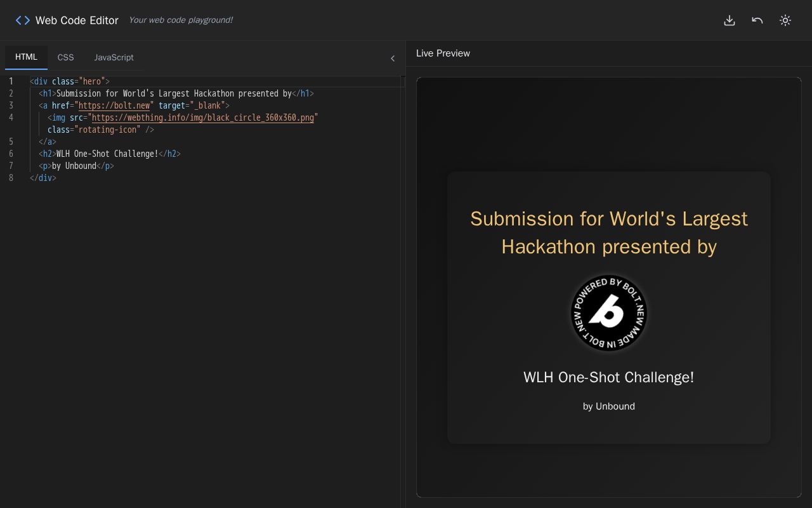Click line number 6 in the gutter
The height and width of the screenshot is (508, 812).
(x=11, y=154)
